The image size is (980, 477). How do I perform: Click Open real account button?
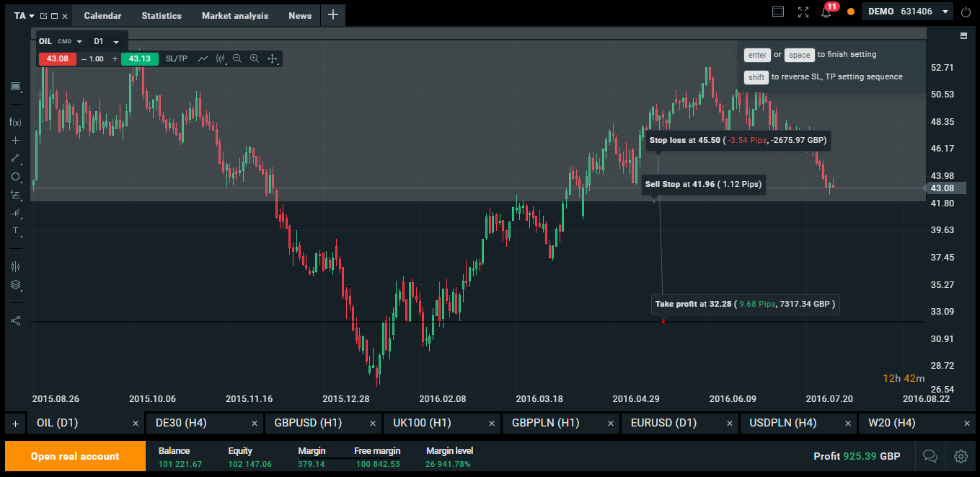(75, 456)
